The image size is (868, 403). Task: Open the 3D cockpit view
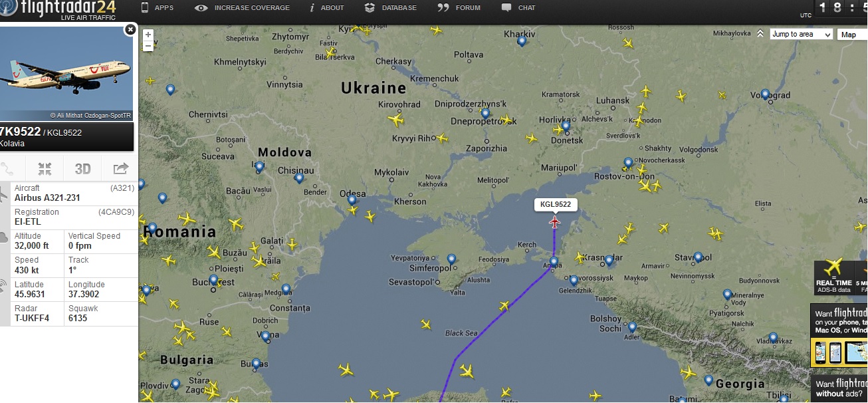coord(82,169)
